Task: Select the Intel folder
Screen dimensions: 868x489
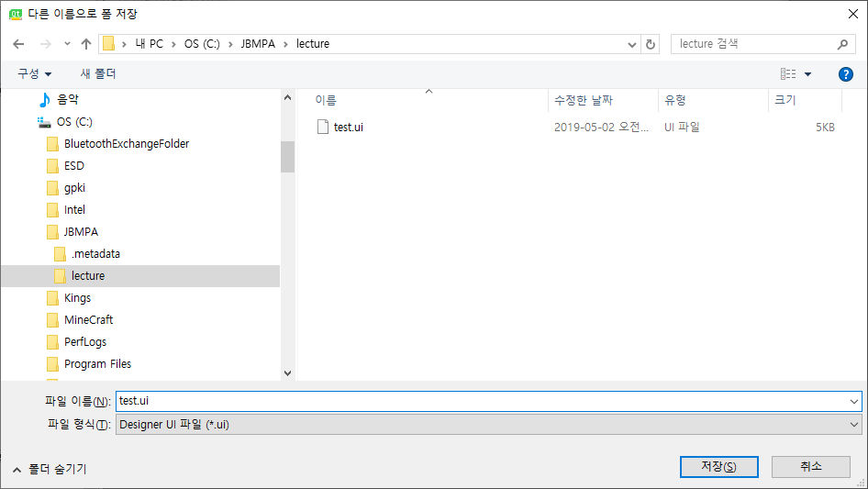Action: coord(74,210)
